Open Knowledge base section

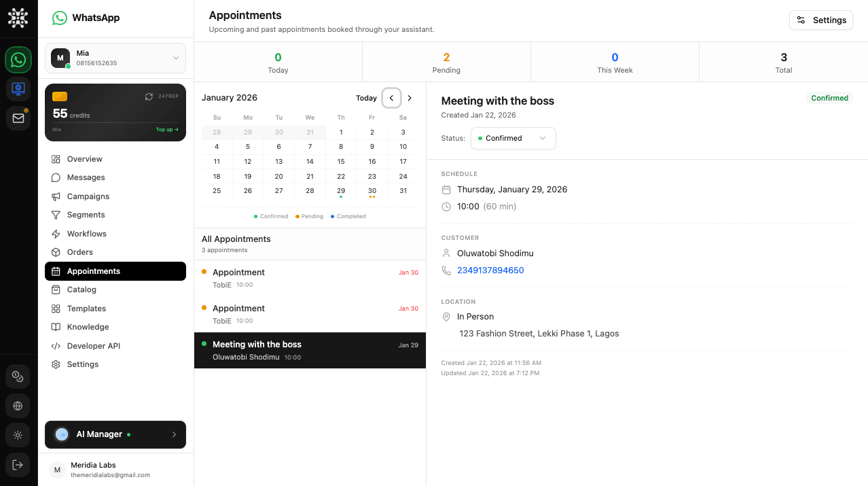(115, 327)
